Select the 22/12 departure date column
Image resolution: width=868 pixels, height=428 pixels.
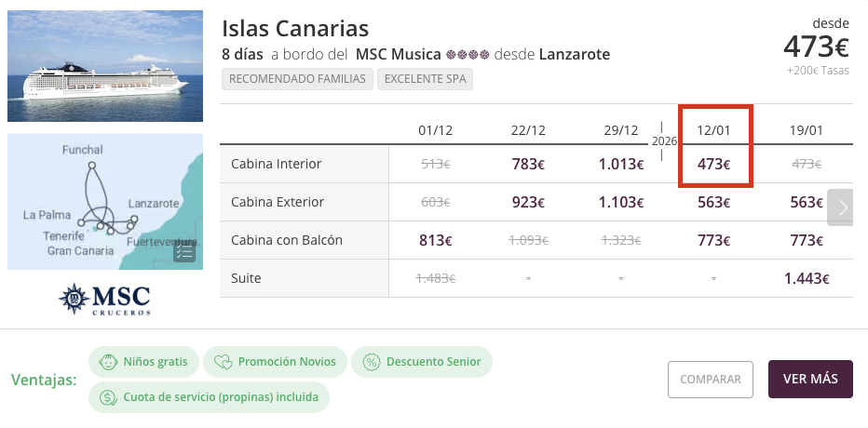(528, 129)
